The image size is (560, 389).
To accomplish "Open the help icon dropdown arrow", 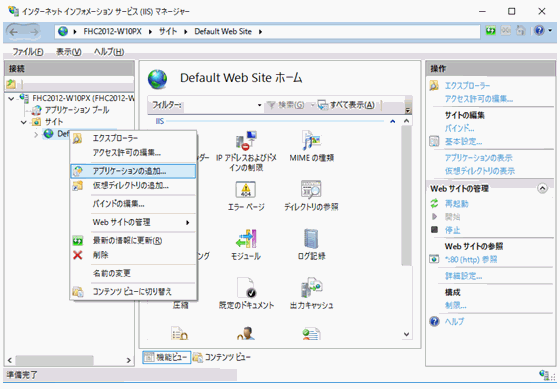I will point(550,31).
